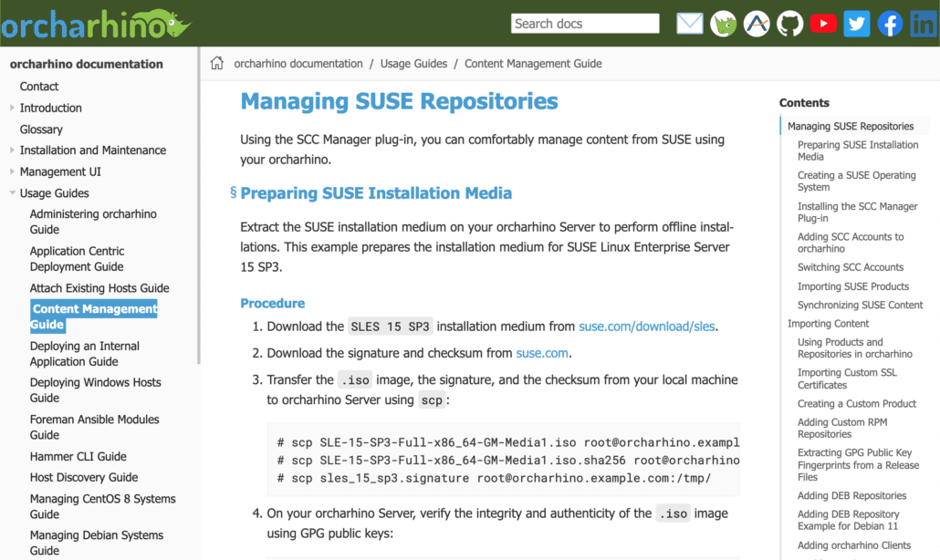The image size is (940, 560).
Task: Open Content Management Guide breadcrumb
Action: [533, 64]
